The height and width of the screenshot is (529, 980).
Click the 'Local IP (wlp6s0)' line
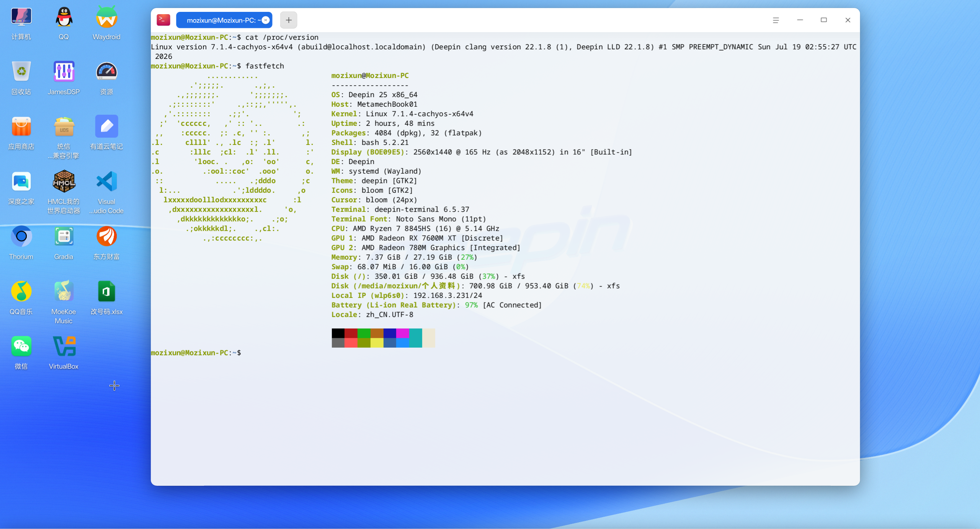point(407,295)
